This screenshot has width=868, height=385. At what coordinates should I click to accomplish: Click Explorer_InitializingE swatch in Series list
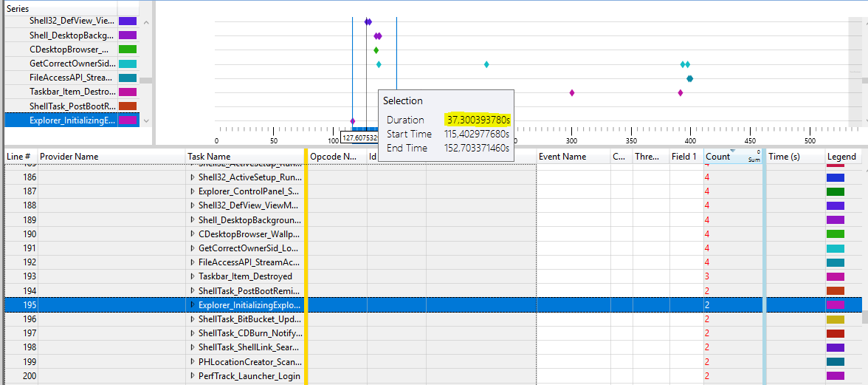(127, 120)
